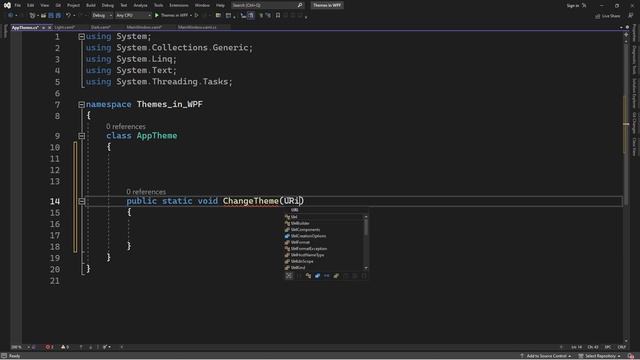Click the Undo toolbar icon
This screenshot has width=640, height=360.
click(x=69, y=16)
